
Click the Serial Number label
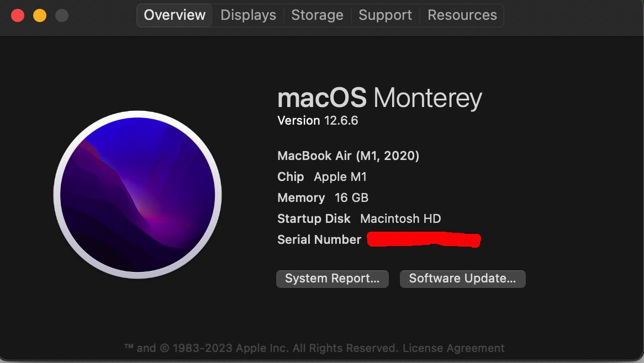pos(319,239)
